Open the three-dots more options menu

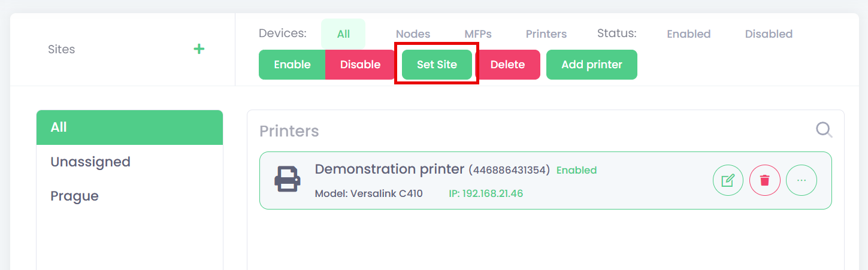coord(801,180)
